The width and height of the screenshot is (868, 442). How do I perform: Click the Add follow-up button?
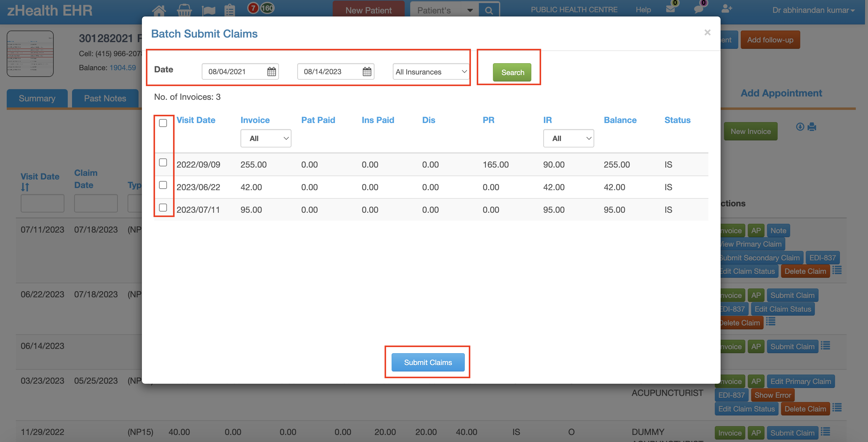tap(770, 40)
